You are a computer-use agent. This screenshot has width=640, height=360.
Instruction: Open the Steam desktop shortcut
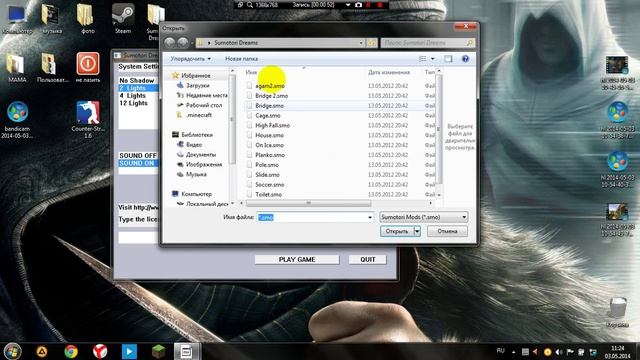click(123, 19)
